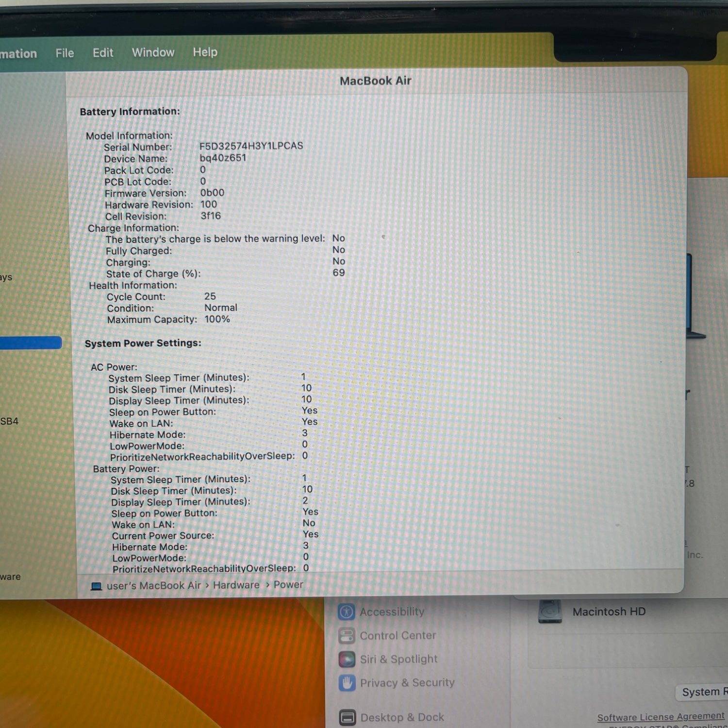728x728 pixels.
Task: Click Battery Power "LowPowerMode:" label
Action: pyautogui.click(x=149, y=559)
